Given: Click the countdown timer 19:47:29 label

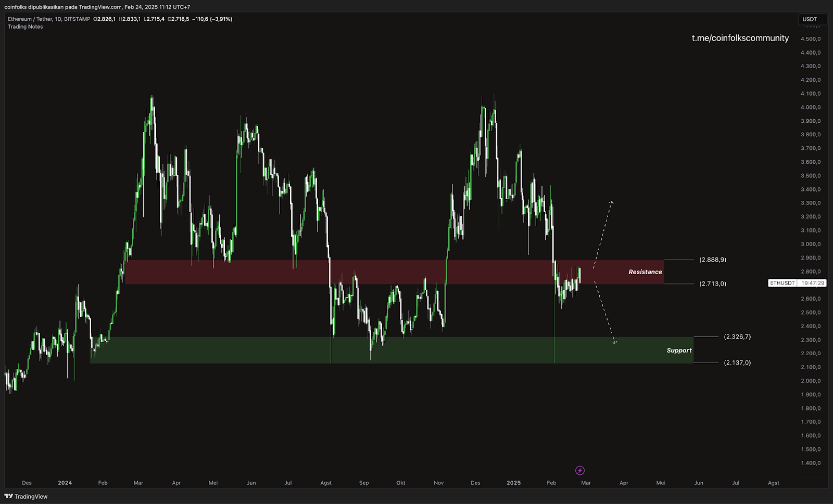Looking at the screenshot, I should [x=813, y=283].
